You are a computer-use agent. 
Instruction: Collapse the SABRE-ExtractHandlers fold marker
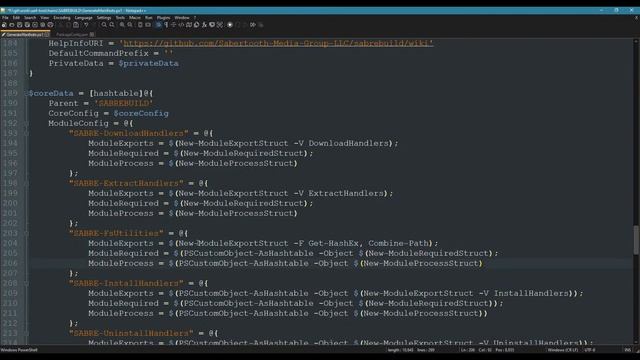click(26, 183)
